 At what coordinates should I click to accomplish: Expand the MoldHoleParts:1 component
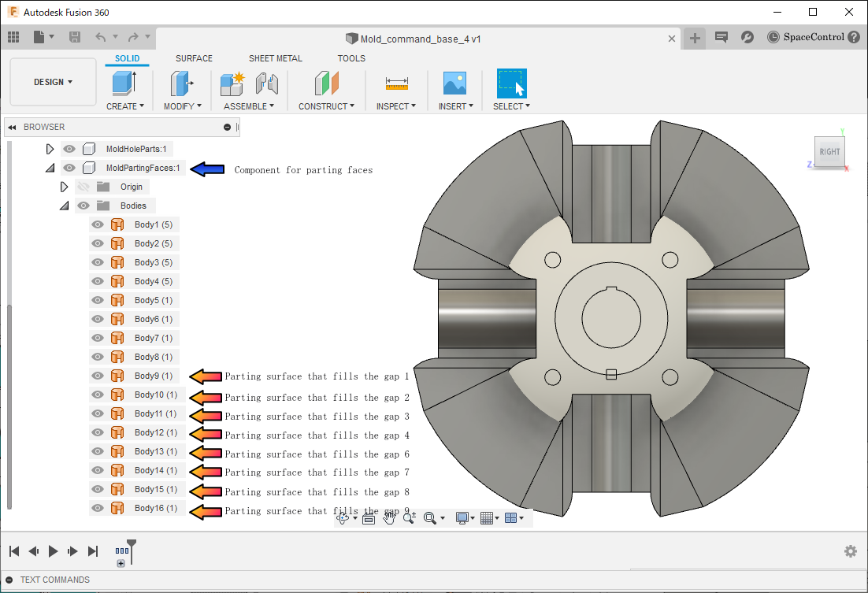pos(50,149)
